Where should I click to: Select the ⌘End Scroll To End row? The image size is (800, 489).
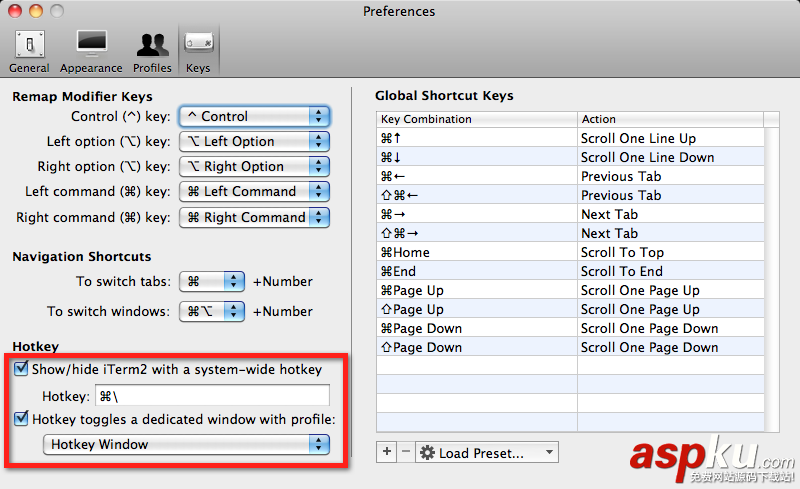pyautogui.click(x=570, y=271)
